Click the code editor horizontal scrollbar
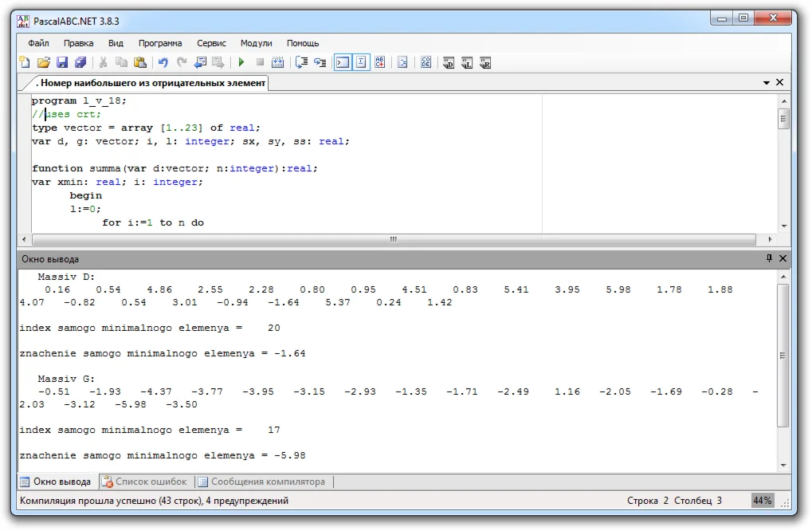 392,239
